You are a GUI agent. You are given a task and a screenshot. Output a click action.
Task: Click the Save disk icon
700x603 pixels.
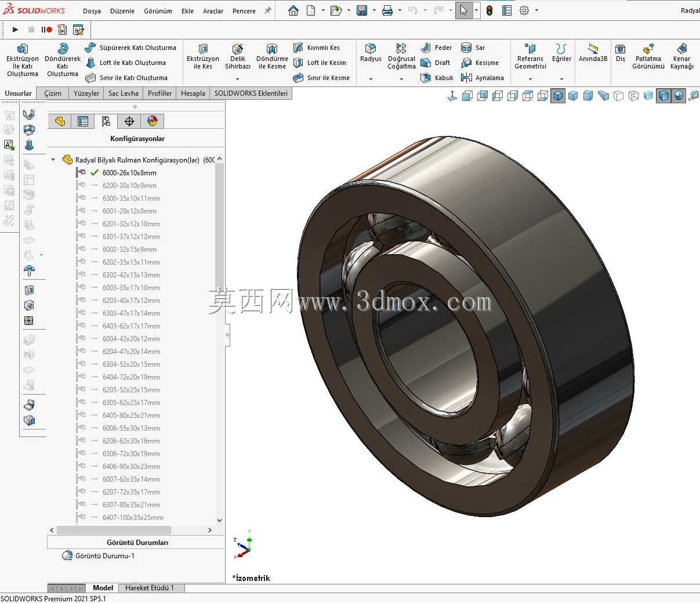(362, 10)
